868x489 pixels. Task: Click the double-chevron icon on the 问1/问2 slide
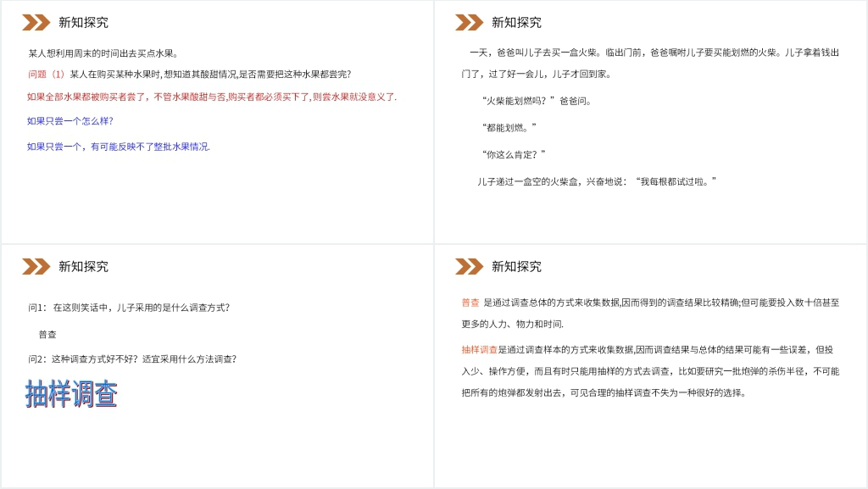36,267
